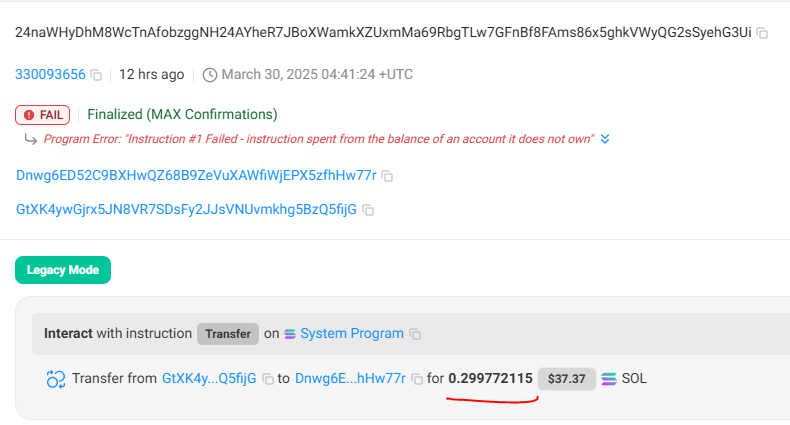Image resolution: width=790 pixels, height=425 pixels.
Task: Click the transfer swap arrows icon
Action: click(x=56, y=379)
